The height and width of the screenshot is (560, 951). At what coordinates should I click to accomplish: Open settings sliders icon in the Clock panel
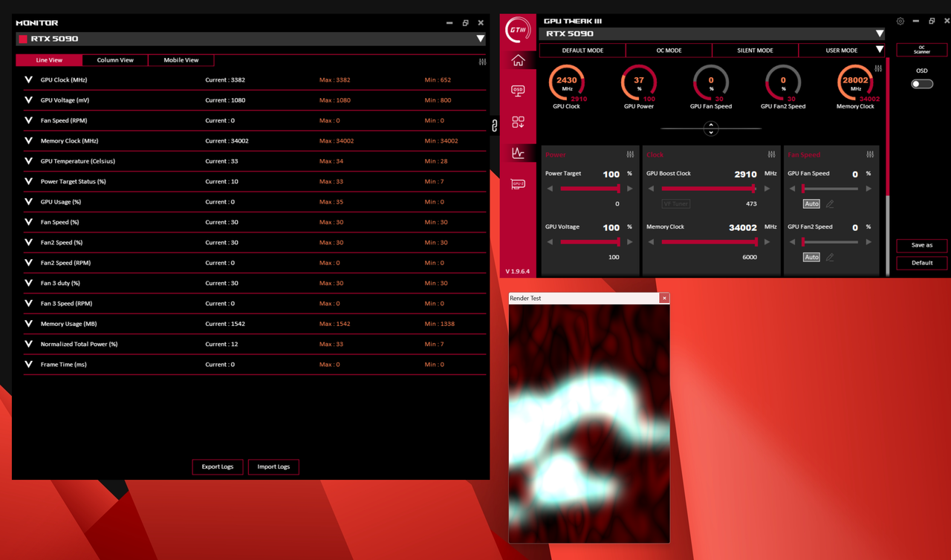coord(771,154)
